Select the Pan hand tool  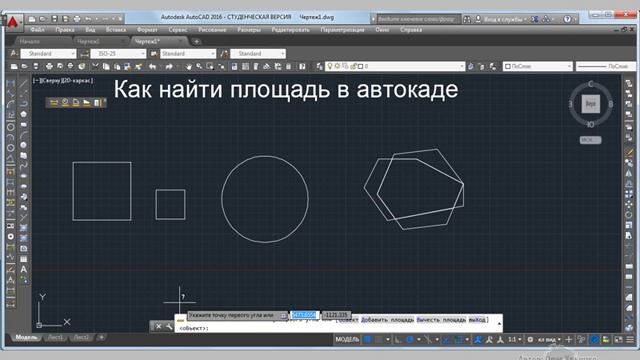(x=188, y=66)
